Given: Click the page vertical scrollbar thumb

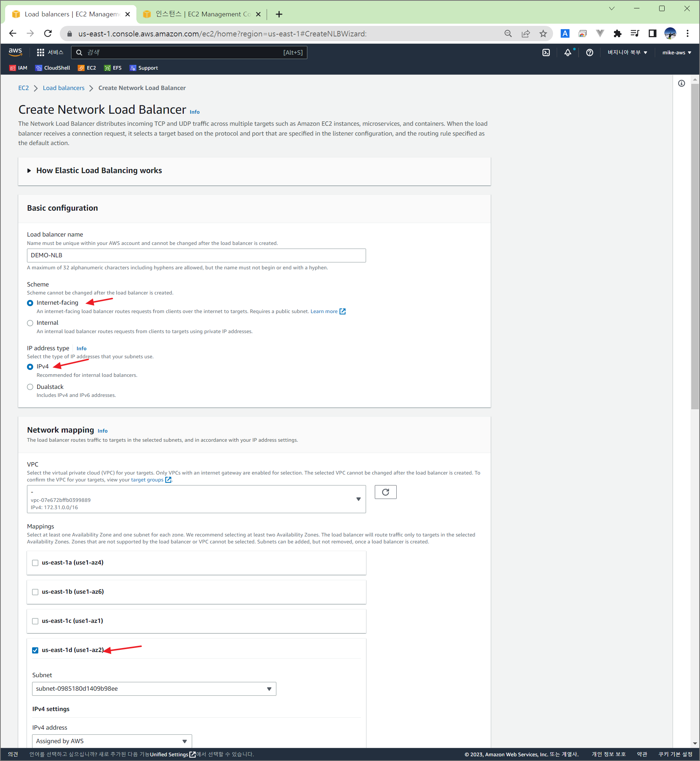Looking at the screenshot, I should pos(694,246).
